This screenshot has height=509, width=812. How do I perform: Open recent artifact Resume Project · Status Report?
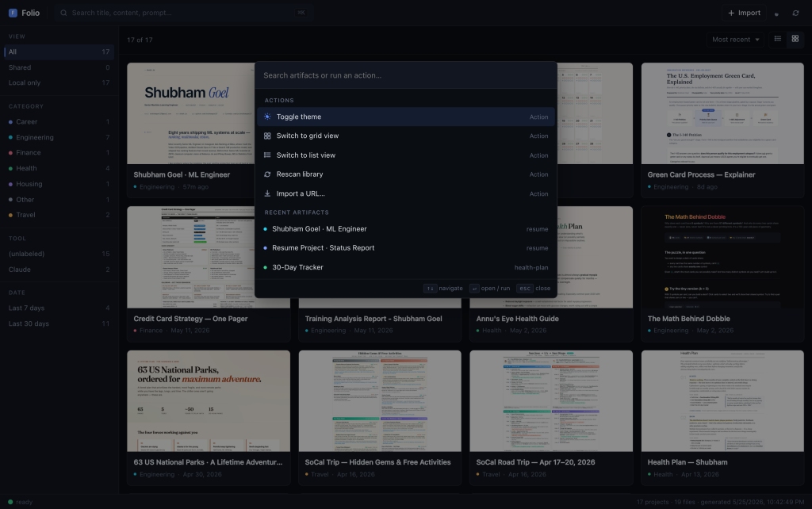405,248
